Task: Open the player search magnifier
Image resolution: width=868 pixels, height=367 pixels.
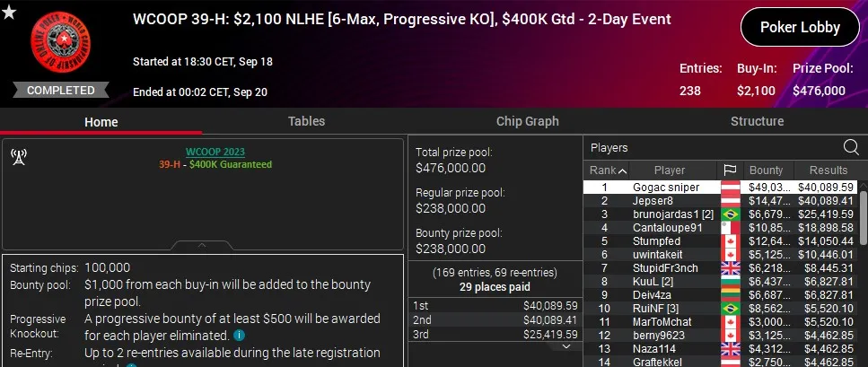Action: click(x=851, y=147)
